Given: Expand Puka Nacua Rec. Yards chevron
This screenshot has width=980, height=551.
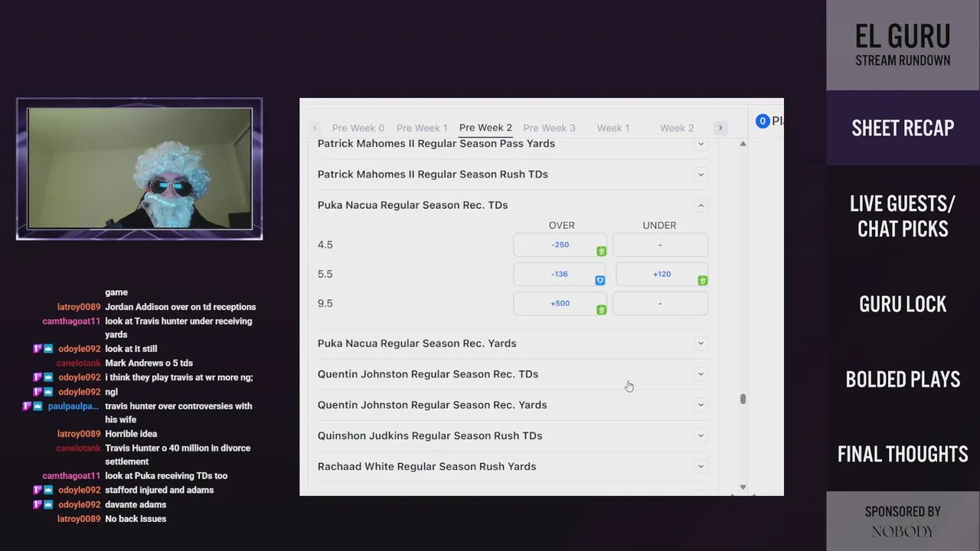Looking at the screenshot, I should click(701, 344).
